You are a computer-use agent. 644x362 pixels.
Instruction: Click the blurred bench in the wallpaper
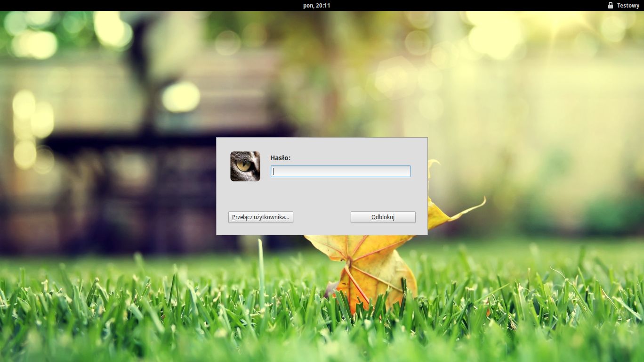click(141, 141)
